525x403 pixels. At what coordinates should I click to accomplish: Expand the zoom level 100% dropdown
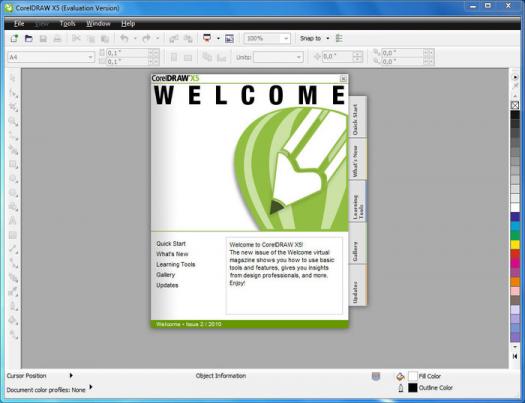pos(286,38)
